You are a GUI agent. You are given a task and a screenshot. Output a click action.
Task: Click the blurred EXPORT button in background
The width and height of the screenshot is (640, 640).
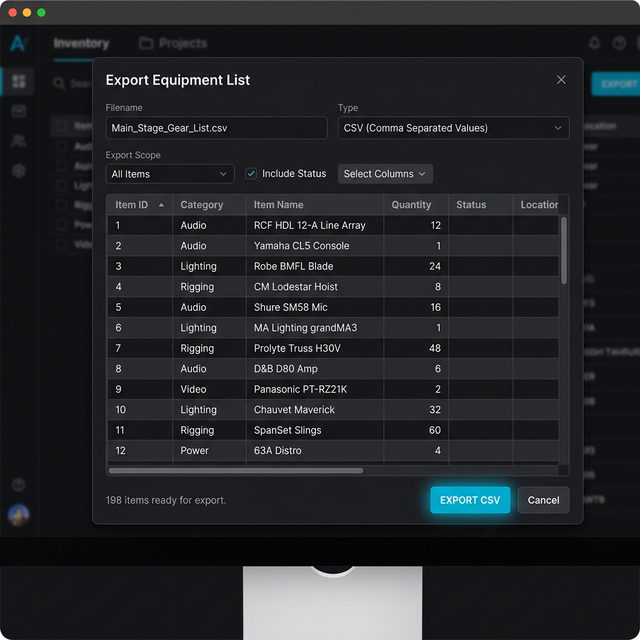coord(616,84)
